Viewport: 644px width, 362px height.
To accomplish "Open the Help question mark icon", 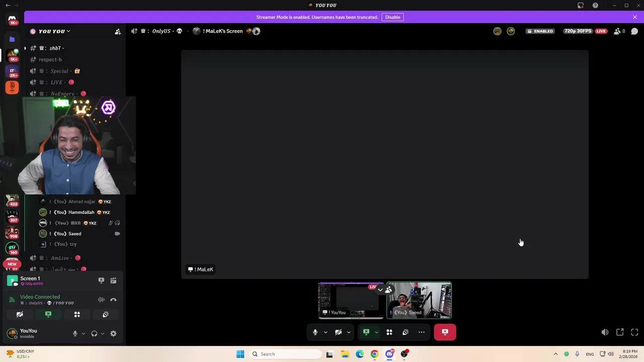I will [x=595, y=5].
